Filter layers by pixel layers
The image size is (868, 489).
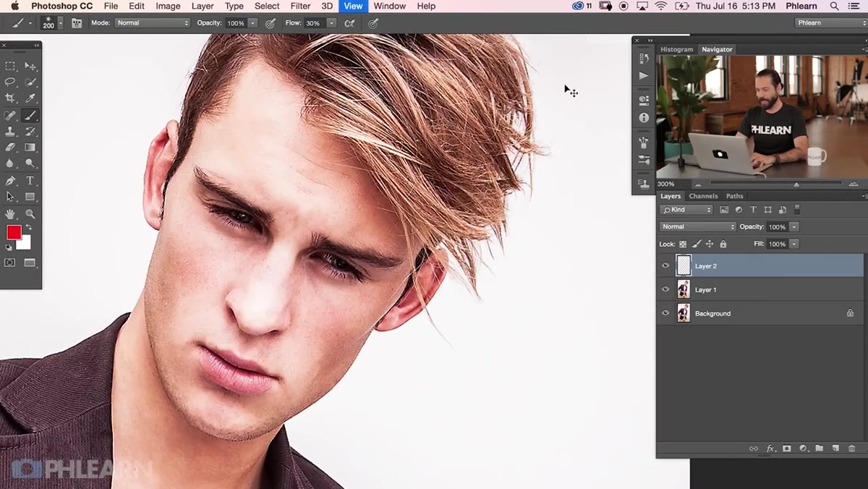pyautogui.click(x=724, y=210)
